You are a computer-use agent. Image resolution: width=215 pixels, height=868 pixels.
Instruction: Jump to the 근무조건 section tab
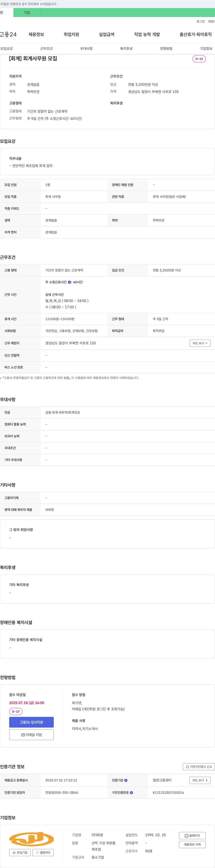point(46,49)
